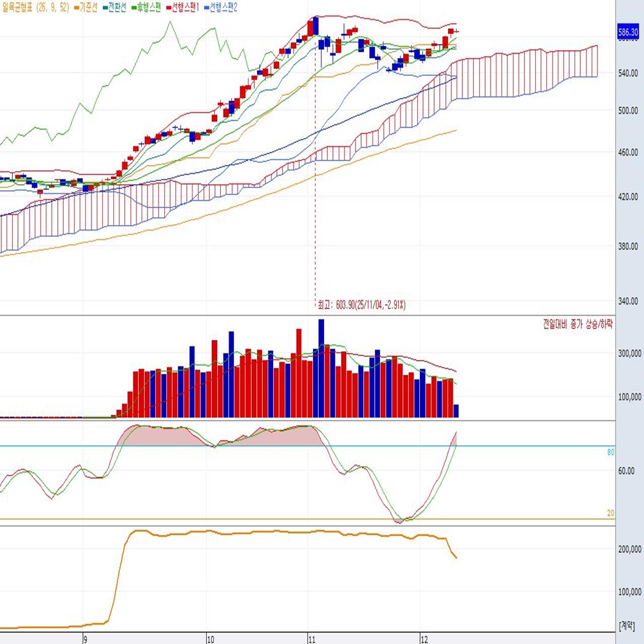This screenshot has height=644, width=644.
Task: Click the stochastic 20 oversold level label
Action: (611, 513)
